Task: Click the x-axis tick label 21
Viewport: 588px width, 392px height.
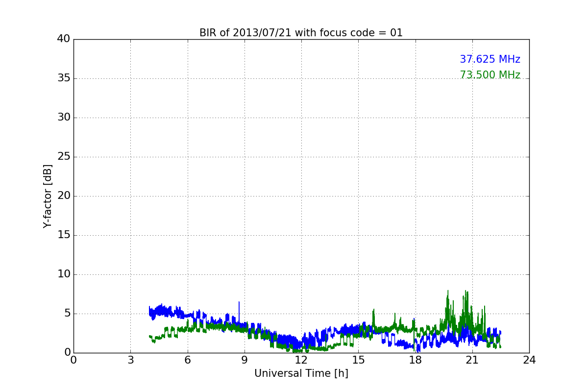Action: [x=472, y=360]
